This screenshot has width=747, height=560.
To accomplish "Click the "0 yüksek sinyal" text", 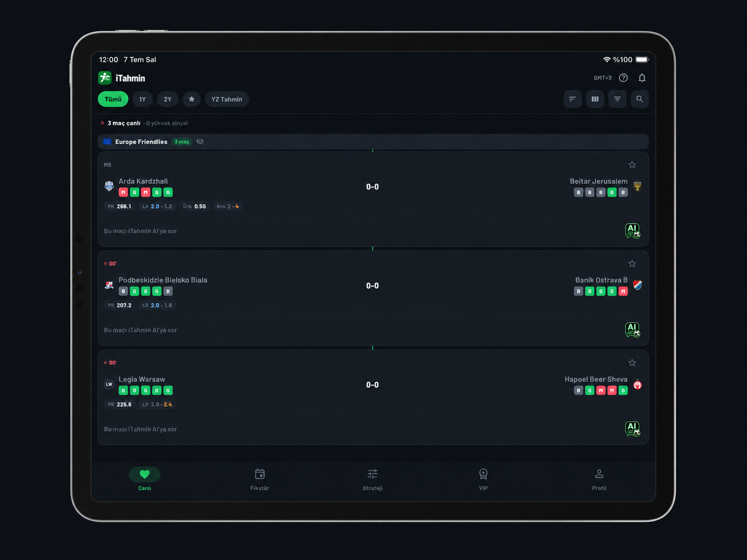I will pos(167,123).
